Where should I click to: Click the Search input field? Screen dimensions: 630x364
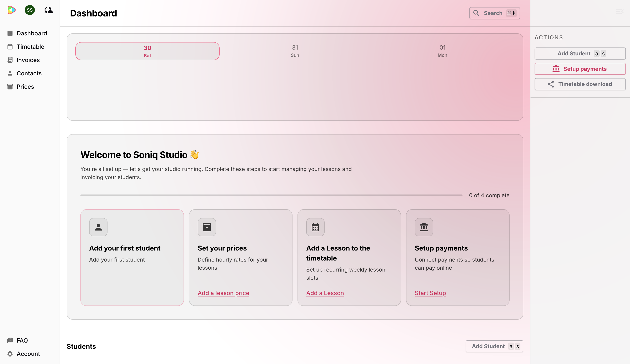click(494, 13)
